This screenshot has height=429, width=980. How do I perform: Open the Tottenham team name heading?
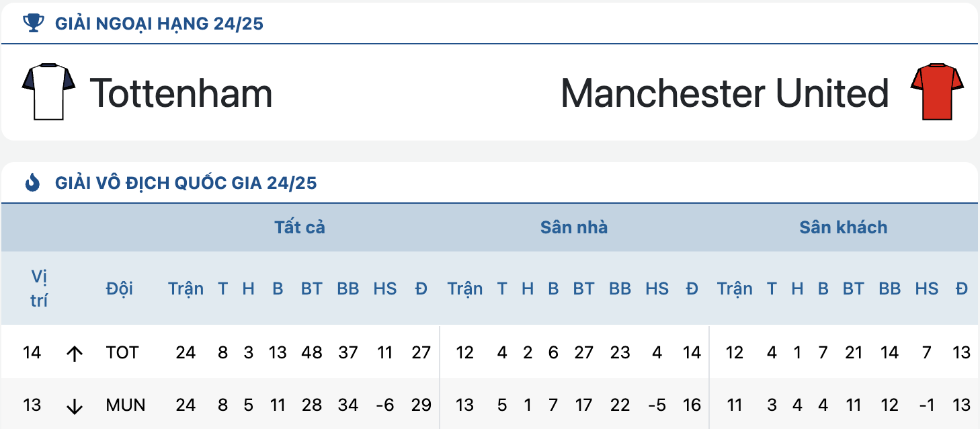(181, 93)
